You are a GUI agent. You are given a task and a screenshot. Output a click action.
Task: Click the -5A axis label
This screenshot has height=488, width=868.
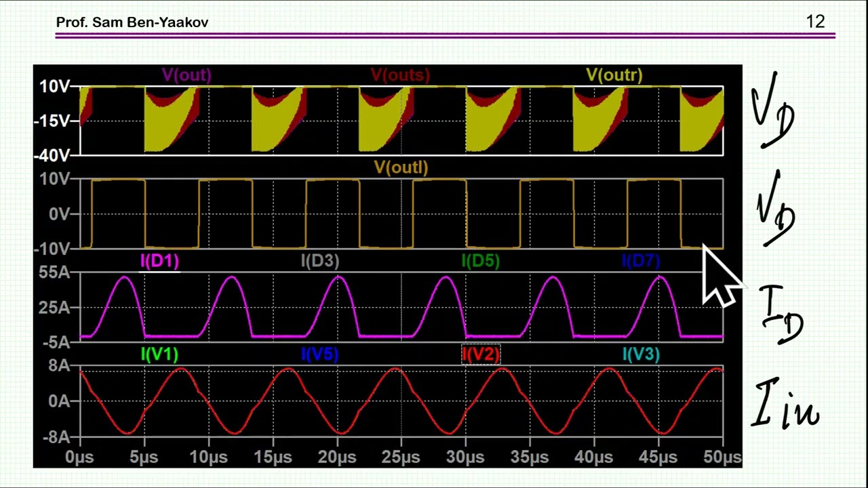tap(56, 342)
